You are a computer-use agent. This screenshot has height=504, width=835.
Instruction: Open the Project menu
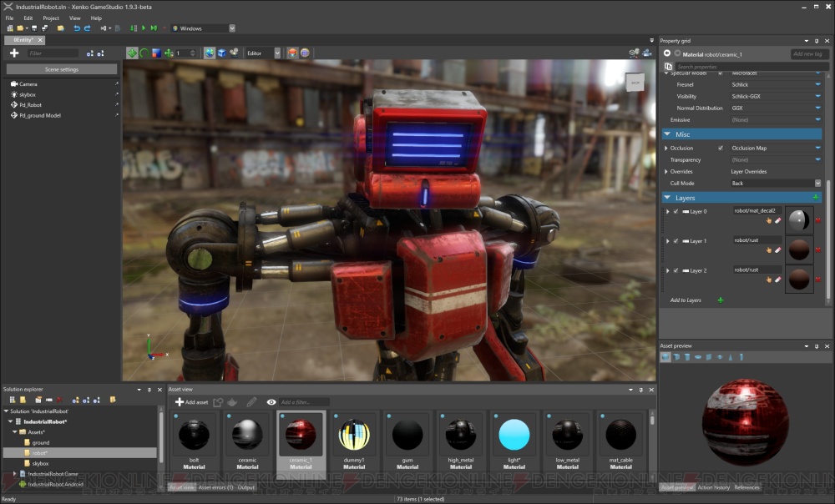pos(51,18)
